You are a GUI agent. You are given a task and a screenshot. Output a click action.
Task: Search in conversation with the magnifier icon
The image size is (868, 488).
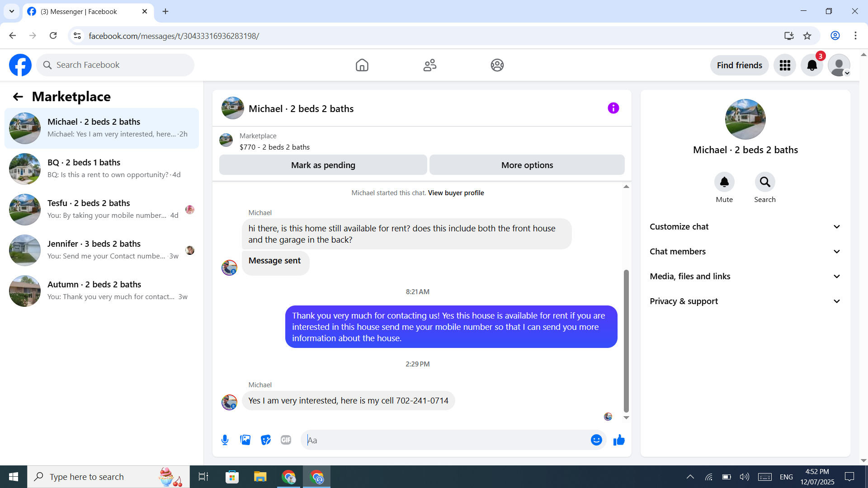(764, 182)
